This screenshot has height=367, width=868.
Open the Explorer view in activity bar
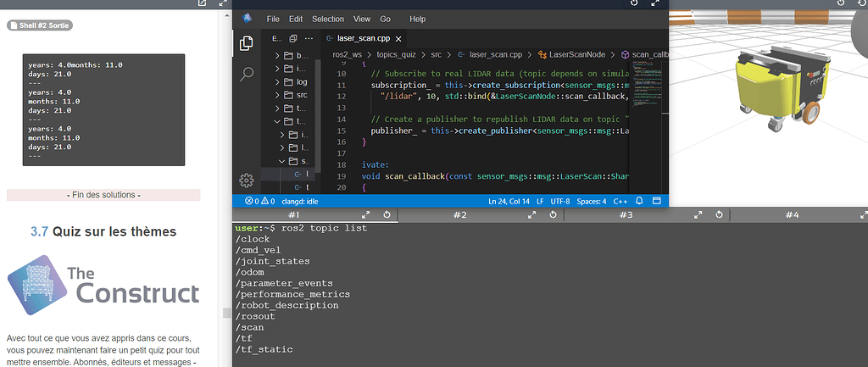[247, 43]
